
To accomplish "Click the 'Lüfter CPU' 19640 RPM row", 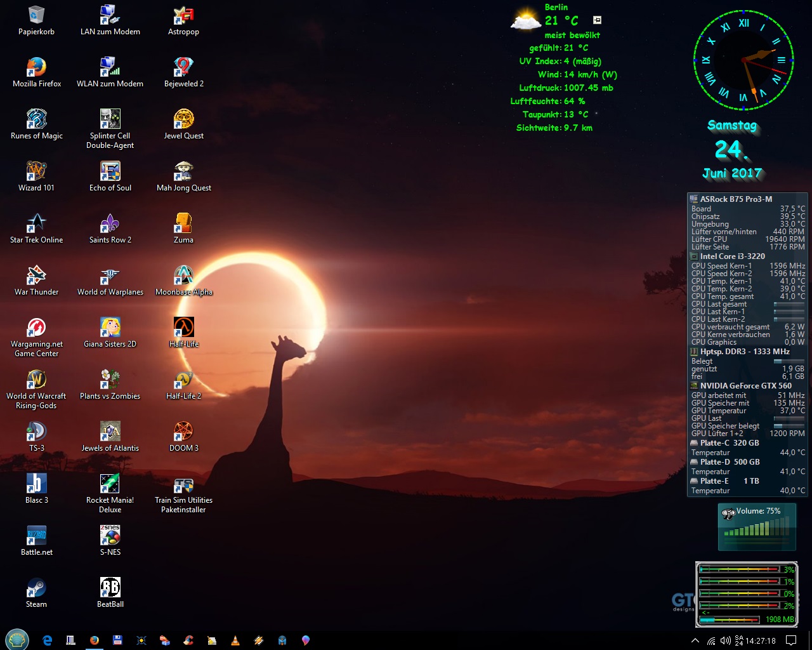I will point(747,239).
